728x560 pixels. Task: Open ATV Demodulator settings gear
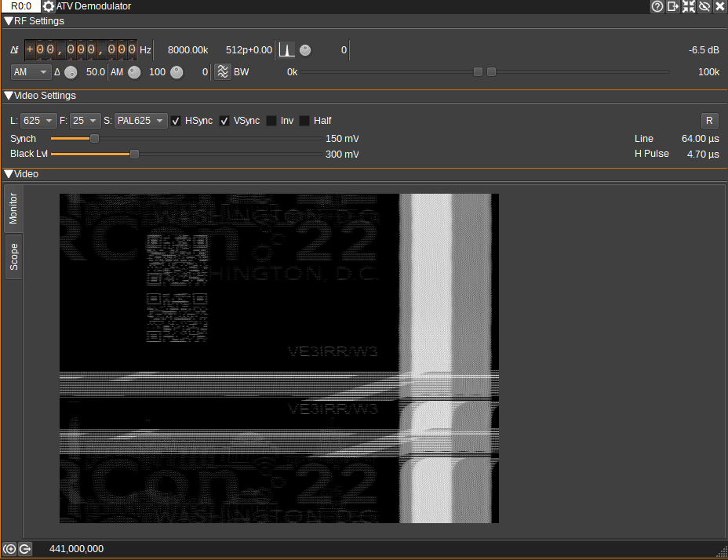point(49,6)
